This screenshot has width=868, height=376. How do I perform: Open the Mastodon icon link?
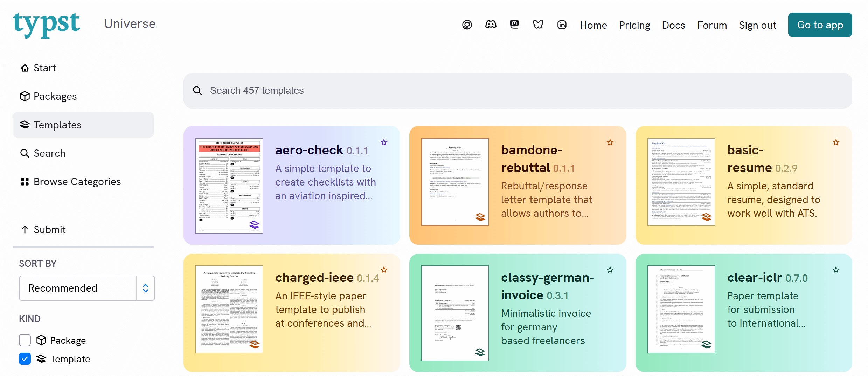514,25
